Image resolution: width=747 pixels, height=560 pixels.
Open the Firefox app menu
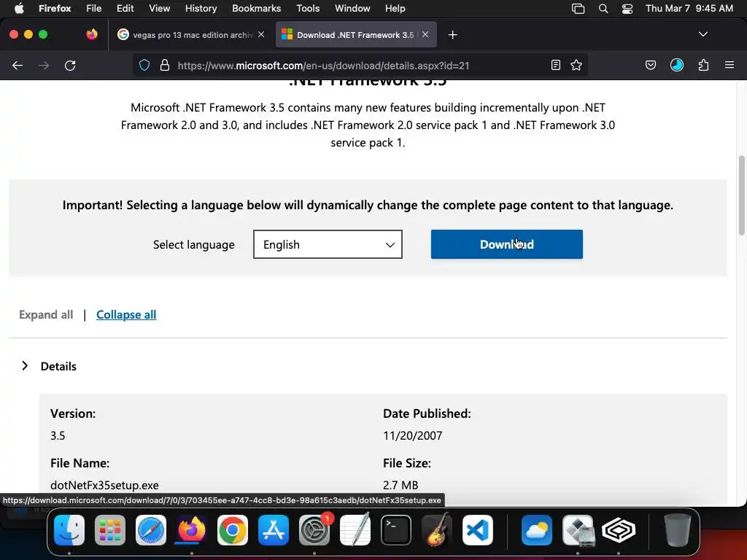point(55,9)
